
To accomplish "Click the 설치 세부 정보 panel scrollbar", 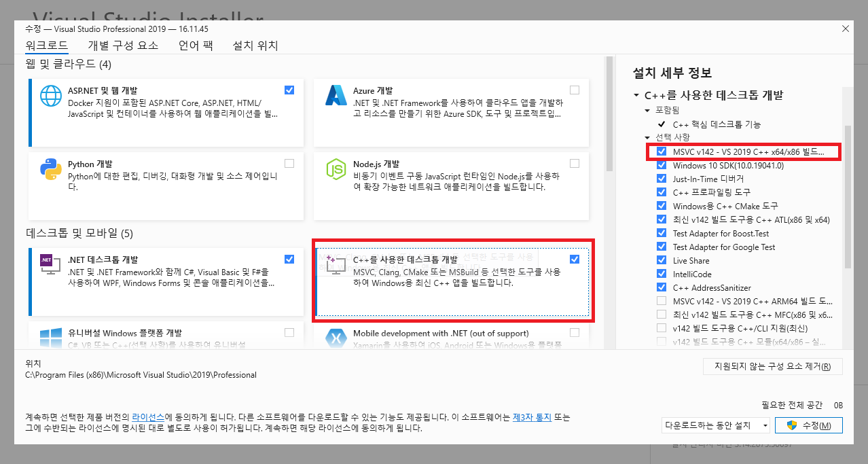I will 847,197.
